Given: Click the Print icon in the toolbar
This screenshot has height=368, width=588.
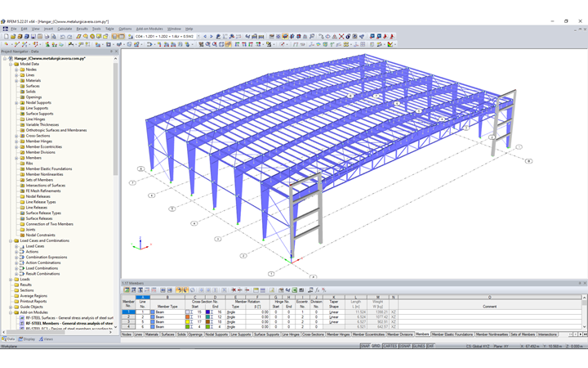Looking at the screenshot, I should [x=47, y=37].
